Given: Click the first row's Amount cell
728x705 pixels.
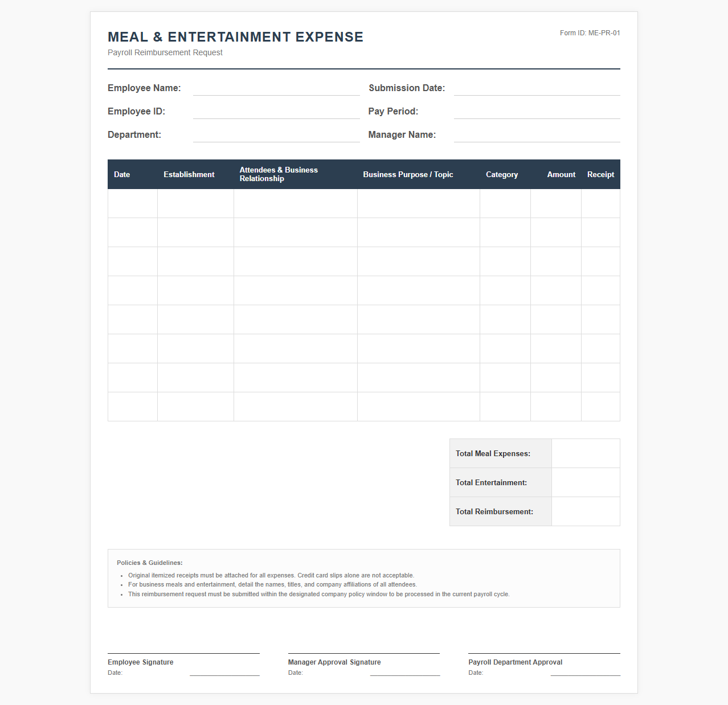Looking at the screenshot, I should pos(556,203).
